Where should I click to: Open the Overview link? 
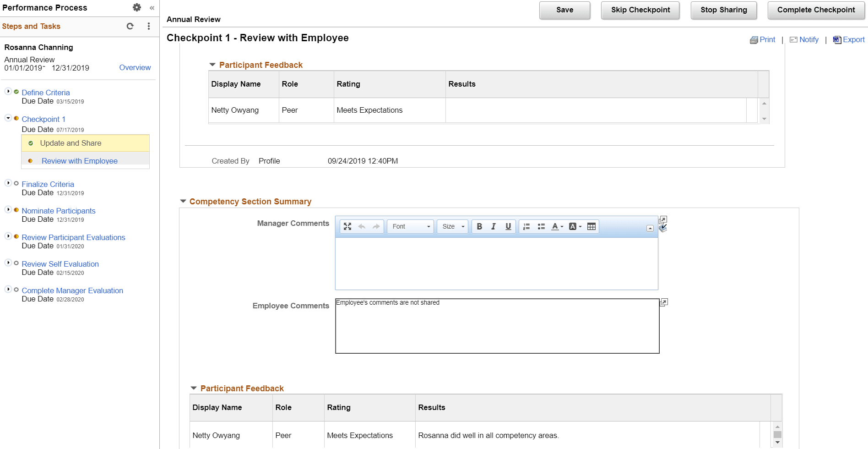pyautogui.click(x=135, y=67)
